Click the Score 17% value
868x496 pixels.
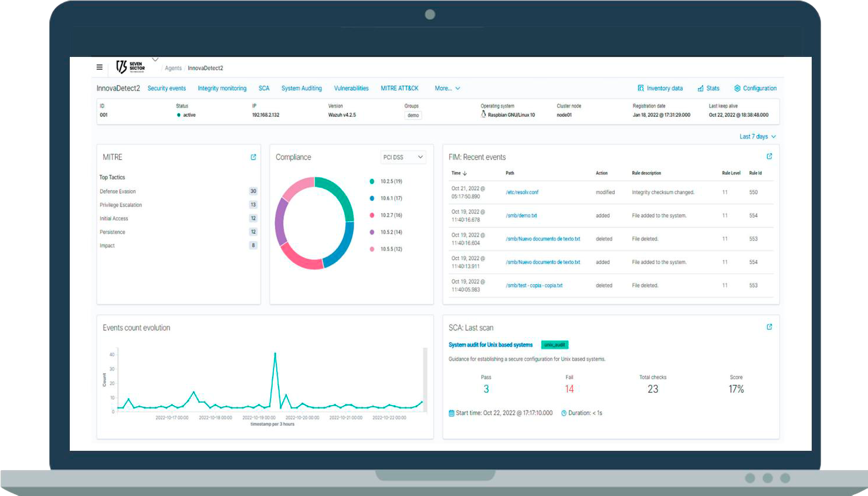(x=736, y=389)
